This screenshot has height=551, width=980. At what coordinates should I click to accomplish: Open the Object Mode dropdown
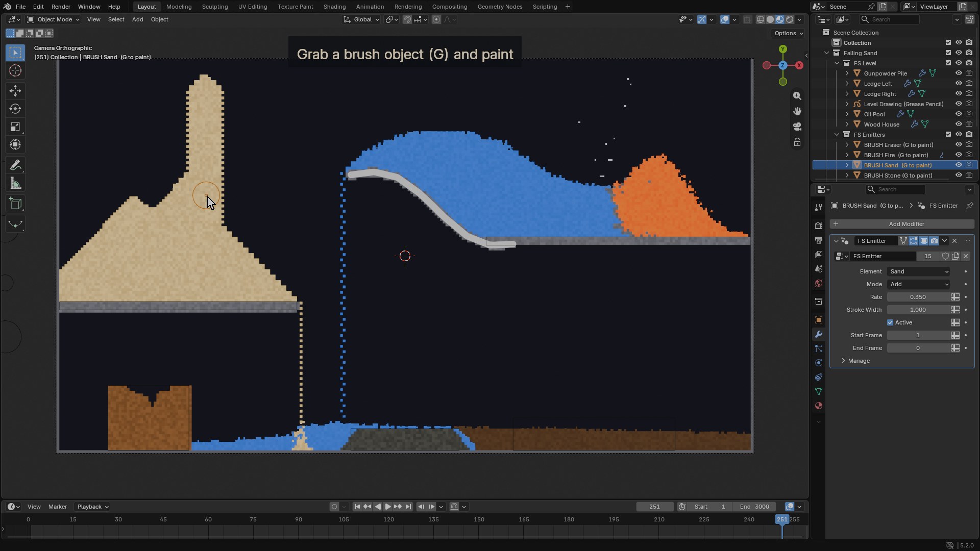click(x=54, y=19)
